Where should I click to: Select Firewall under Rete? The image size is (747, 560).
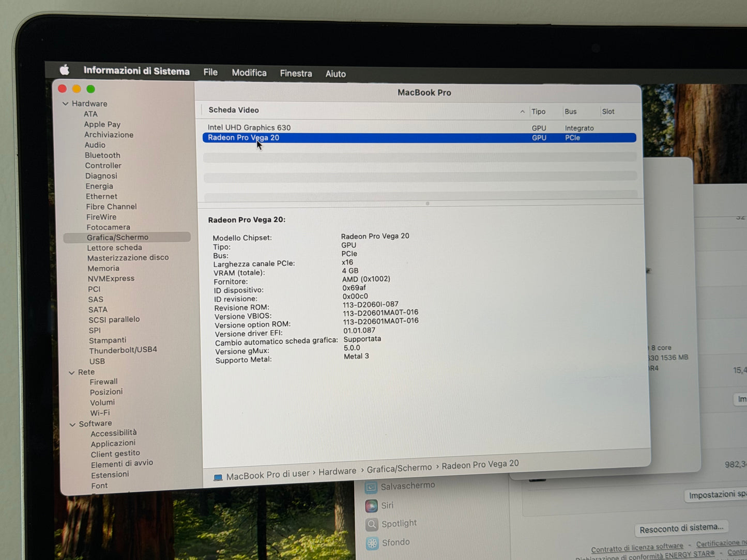104,382
